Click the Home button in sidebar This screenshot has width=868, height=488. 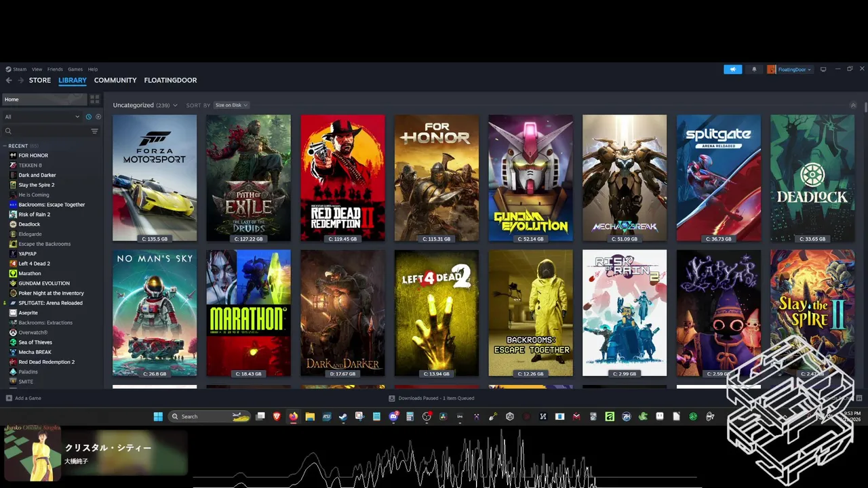(x=44, y=99)
